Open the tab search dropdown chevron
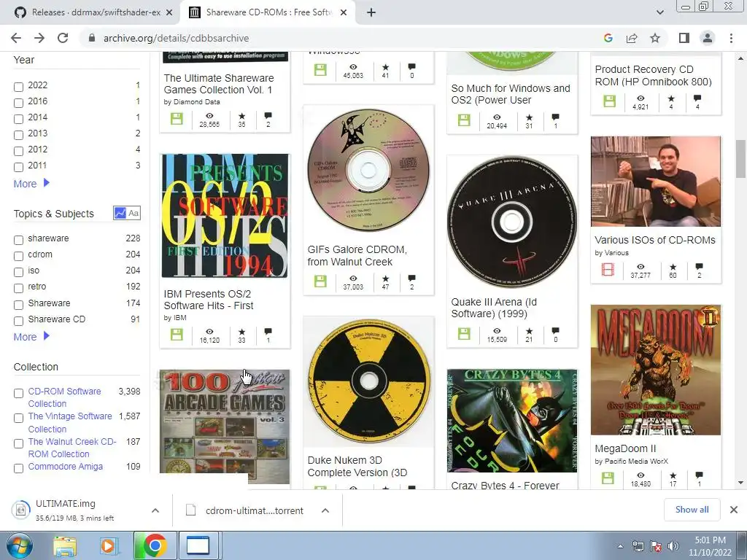Viewport: 747px width, 560px height. point(659,12)
